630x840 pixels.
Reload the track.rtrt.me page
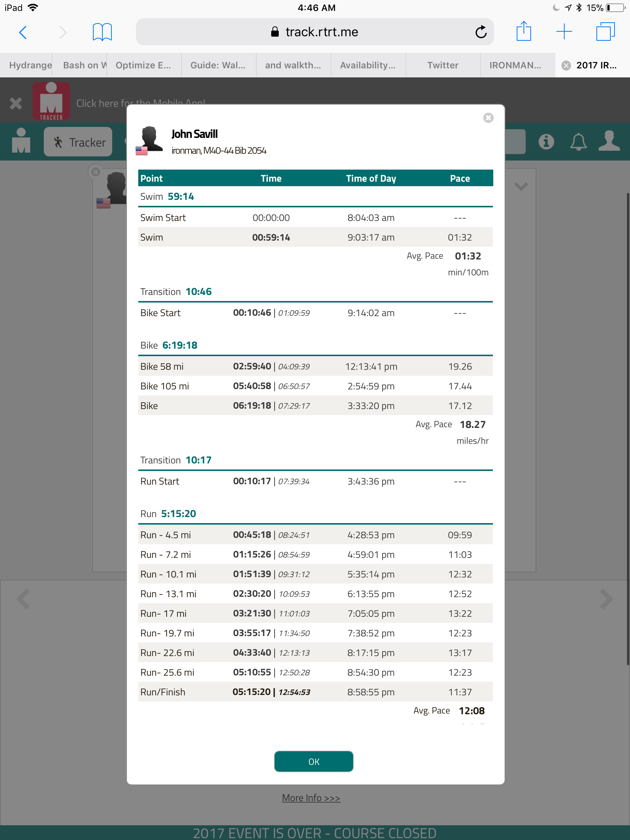[480, 32]
